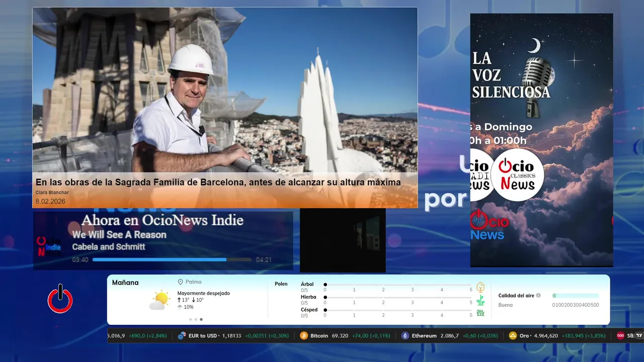Click the Árbol pollen level slider
This screenshot has height=362, width=644.
pyautogui.click(x=398, y=285)
